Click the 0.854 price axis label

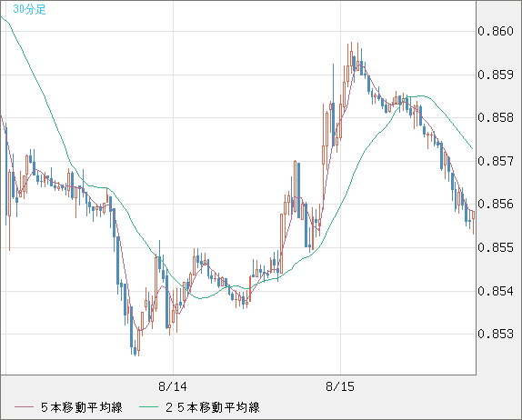pyautogui.click(x=496, y=291)
